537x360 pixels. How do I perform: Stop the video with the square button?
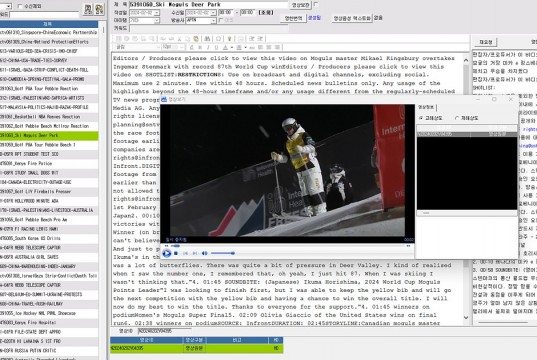176,253
